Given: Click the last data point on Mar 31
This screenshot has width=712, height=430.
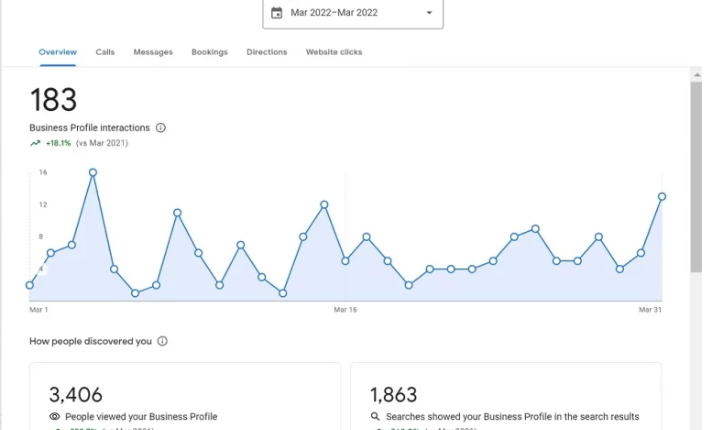Looking at the screenshot, I should point(662,196).
